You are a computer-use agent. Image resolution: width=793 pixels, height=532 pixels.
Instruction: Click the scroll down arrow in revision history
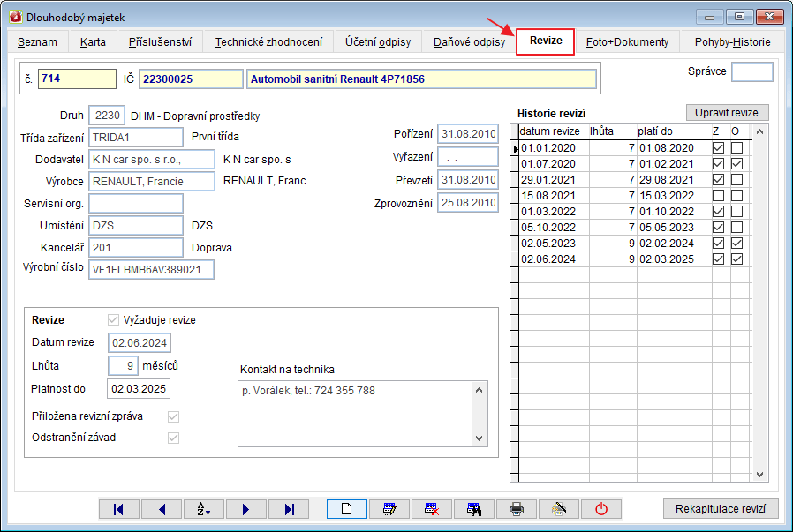(759, 475)
